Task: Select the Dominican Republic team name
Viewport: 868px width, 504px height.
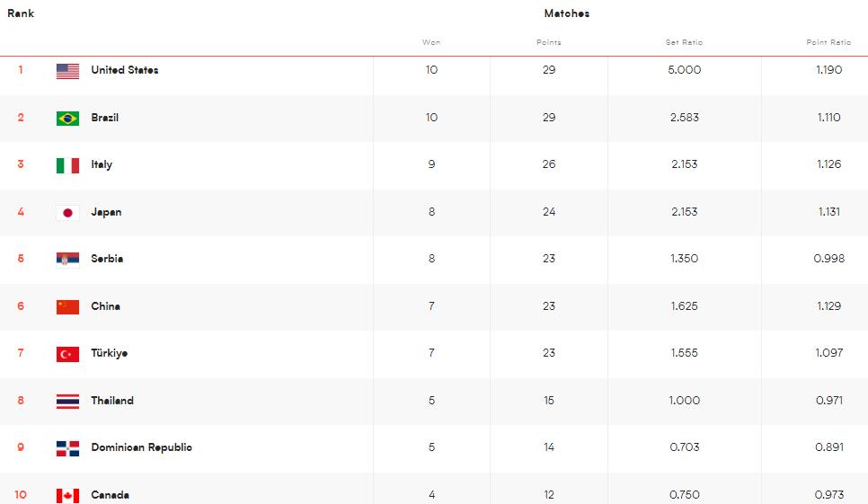Action: click(141, 447)
